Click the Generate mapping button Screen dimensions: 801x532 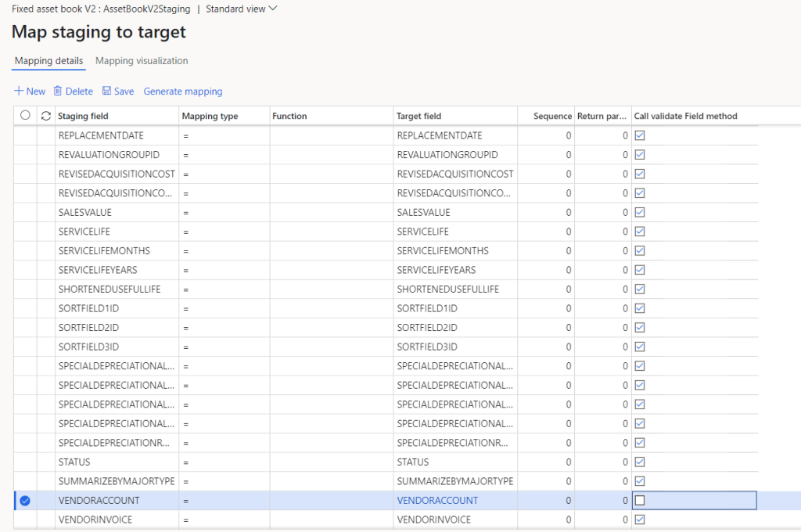(183, 92)
